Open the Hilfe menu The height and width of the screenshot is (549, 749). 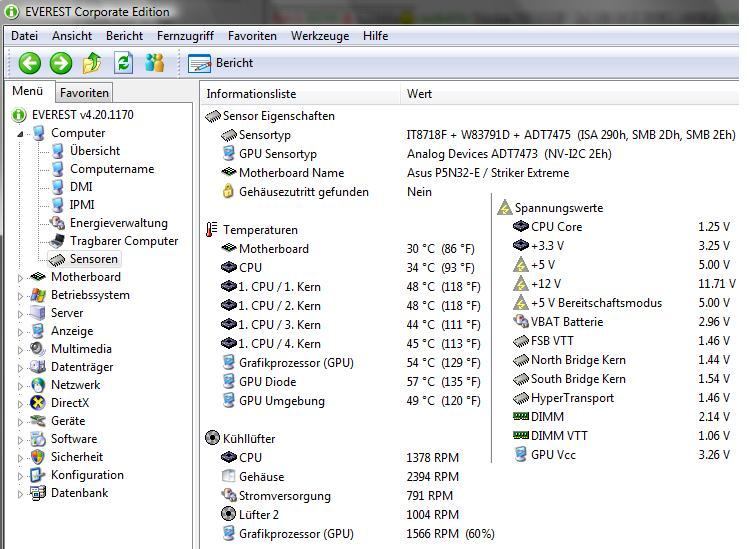click(x=375, y=36)
